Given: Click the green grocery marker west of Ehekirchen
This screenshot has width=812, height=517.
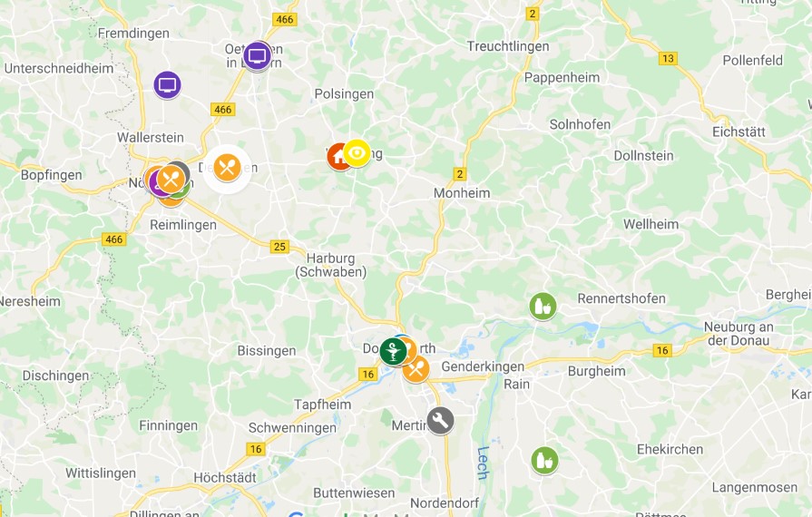Looking at the screenshot, I should pos(544,460).
